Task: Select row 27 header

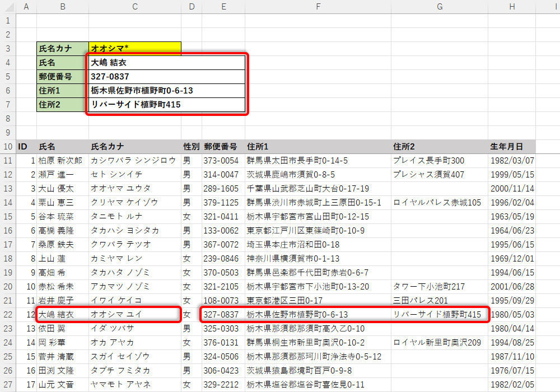Action: [8, 385]
